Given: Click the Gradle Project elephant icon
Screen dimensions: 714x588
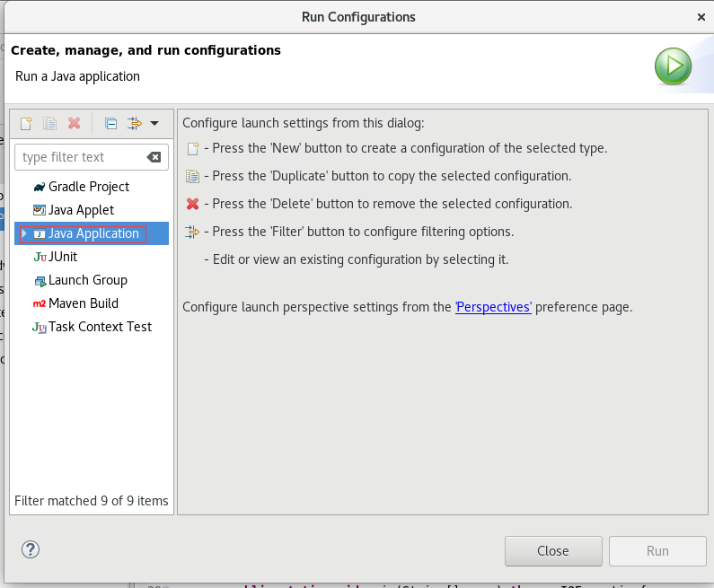Looking at the screenshot, I should coord(40,187).
